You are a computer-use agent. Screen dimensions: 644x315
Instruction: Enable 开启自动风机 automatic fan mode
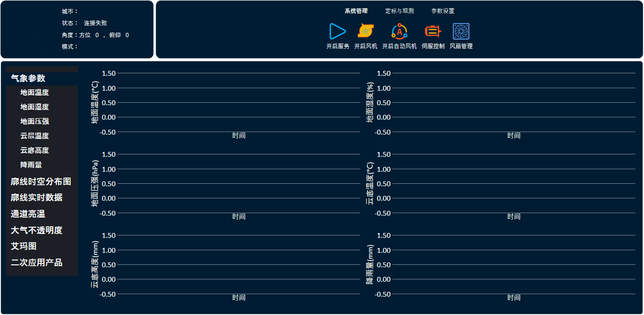[398, 32]
